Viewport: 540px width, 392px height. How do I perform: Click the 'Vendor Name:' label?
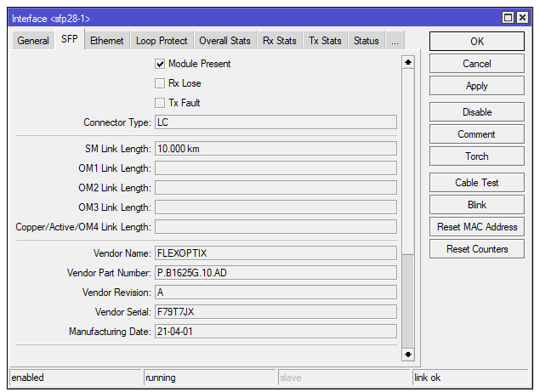[122, 253]
